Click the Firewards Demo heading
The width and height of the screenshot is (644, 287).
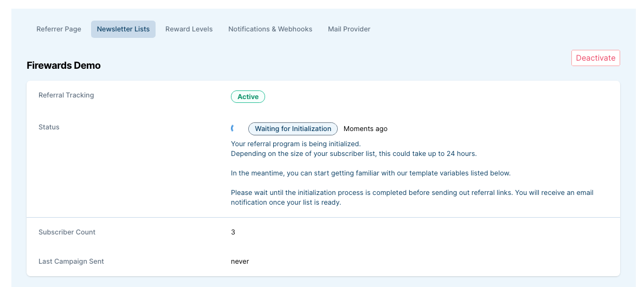coord(63,66)
